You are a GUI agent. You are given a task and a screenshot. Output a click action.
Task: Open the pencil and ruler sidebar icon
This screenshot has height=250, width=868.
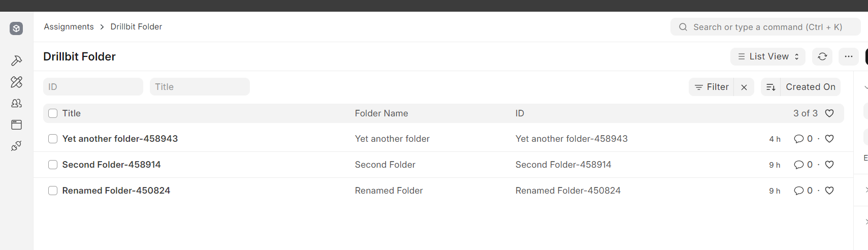pos(16,82)
